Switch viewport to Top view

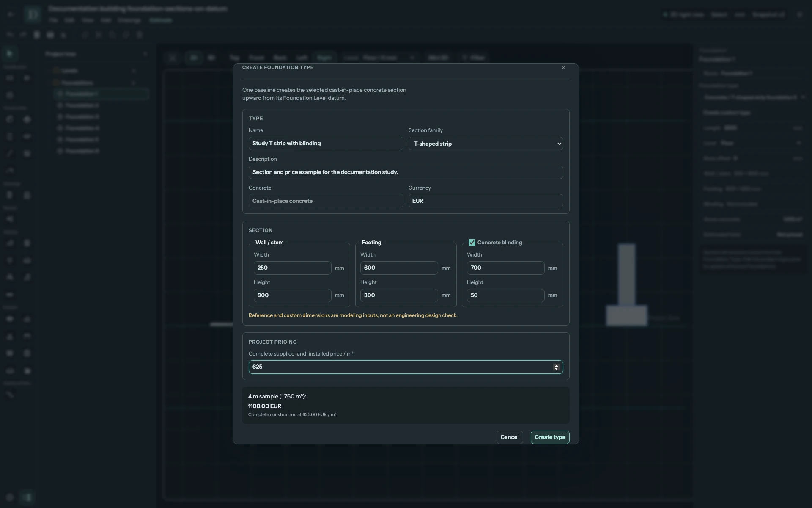(235, 58)
